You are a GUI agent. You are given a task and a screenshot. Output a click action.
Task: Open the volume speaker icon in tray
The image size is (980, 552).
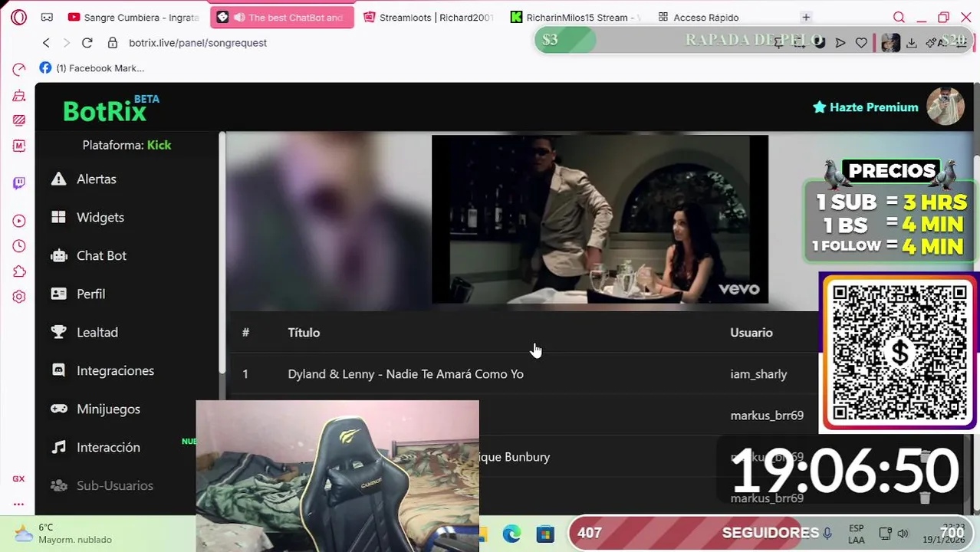pyautogui.click(x=903, y=534)
